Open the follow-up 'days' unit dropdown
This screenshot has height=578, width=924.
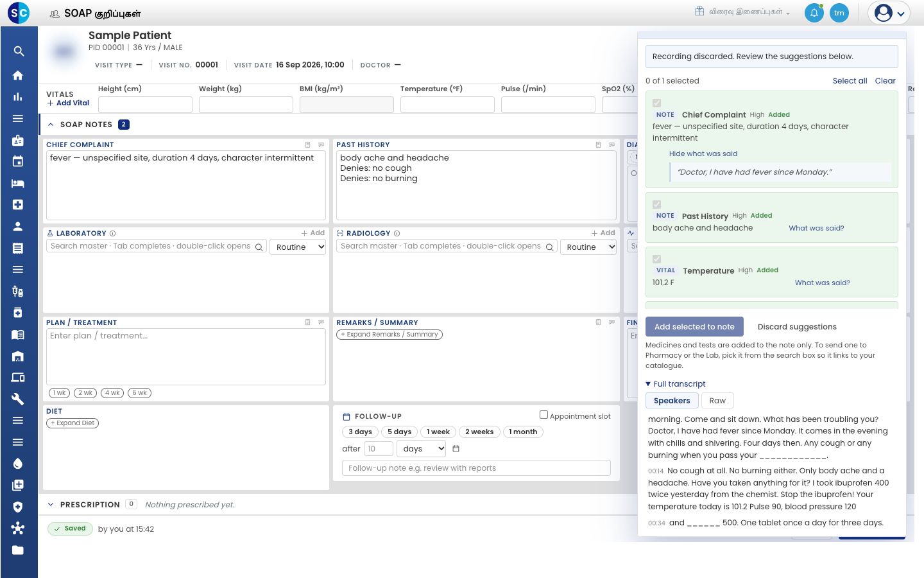click(x=422, y=449)
